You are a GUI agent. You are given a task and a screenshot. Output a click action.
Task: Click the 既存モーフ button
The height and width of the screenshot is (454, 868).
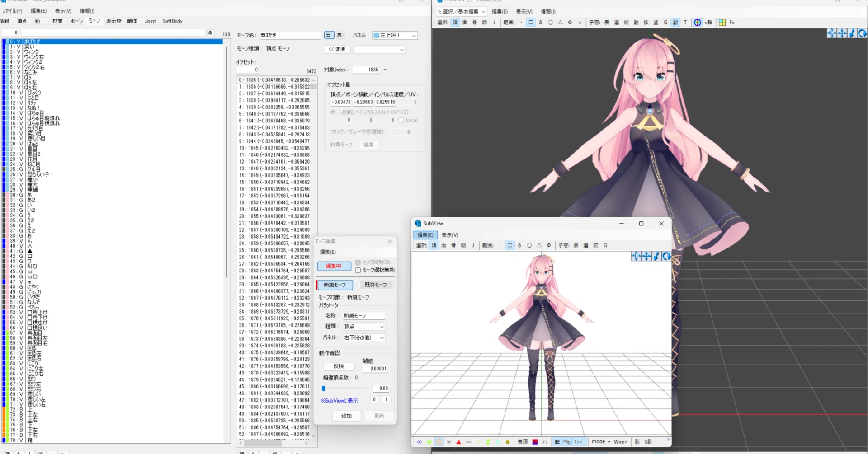376,285
